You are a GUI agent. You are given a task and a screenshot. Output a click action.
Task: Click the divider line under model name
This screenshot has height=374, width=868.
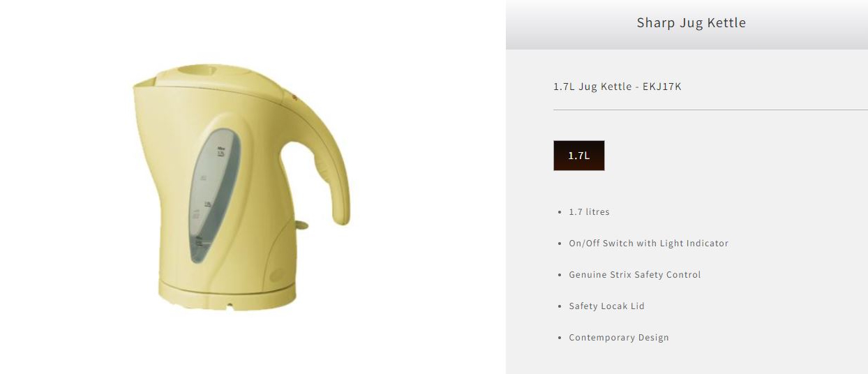(710, 110)
